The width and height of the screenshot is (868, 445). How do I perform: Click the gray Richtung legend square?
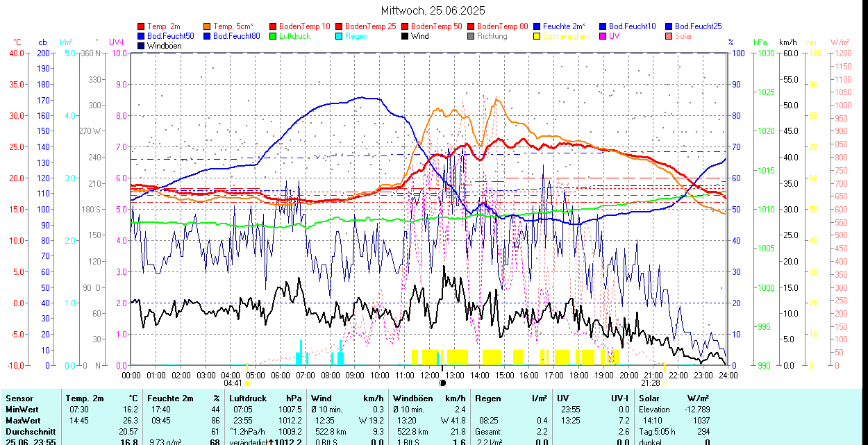point(471,36)
